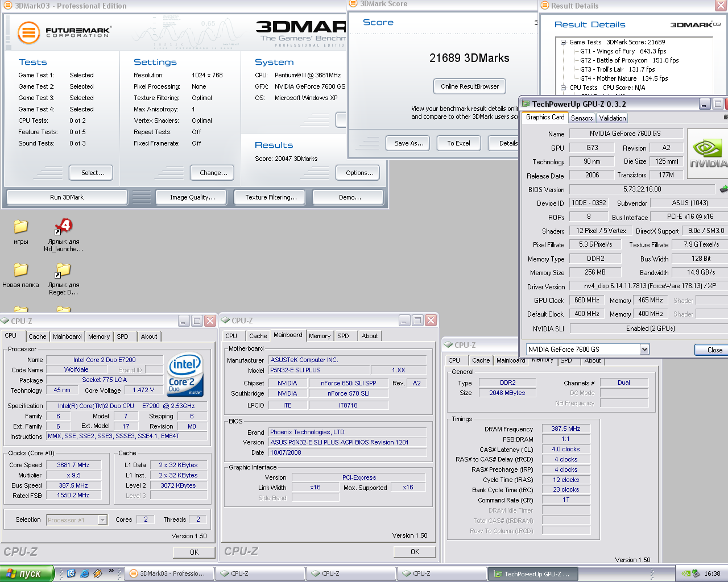Select the l4d_launcher shortcut icon
Image resolution: width=728 pixels, height=582 pixels.
tap(63, 227)
